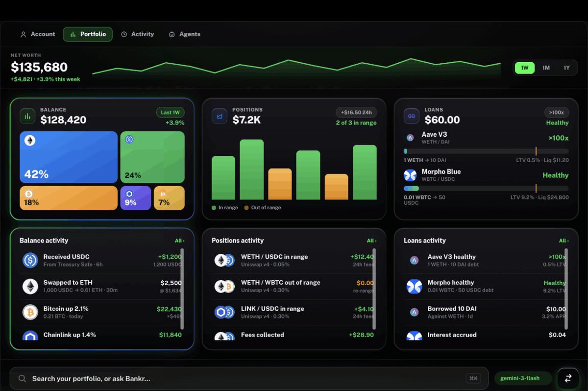This screenshot has height=391, width=588.
Task: Select the Portfolio tab
Action: [x=88, y=34]
